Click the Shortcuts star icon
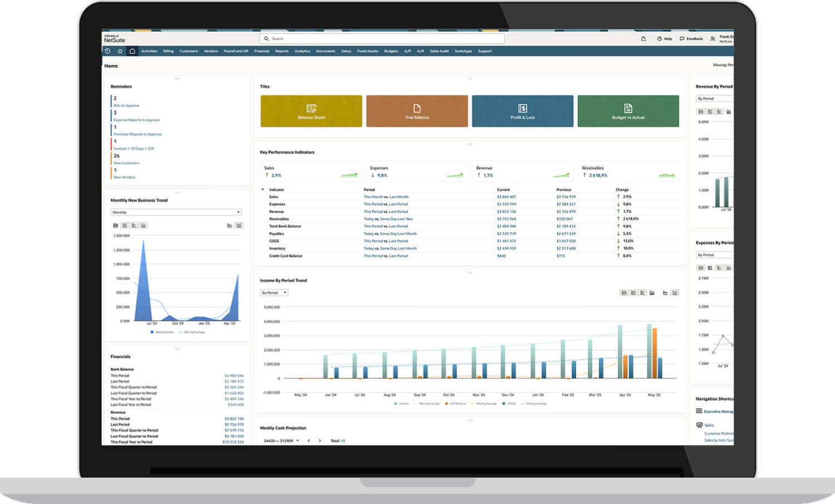The image size is (835, 504). 120,51
